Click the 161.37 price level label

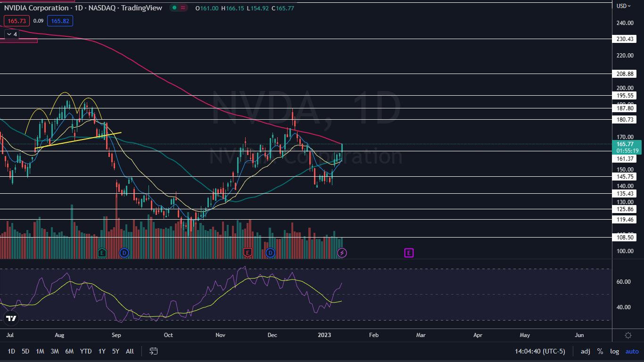point(625,159)
